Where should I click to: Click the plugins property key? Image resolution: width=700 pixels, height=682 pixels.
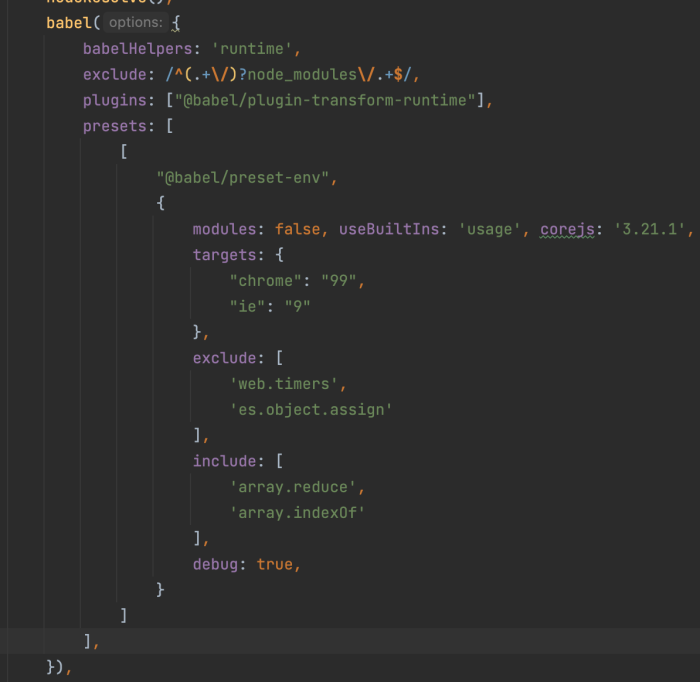pyautogui.click(x=115, y=101)
